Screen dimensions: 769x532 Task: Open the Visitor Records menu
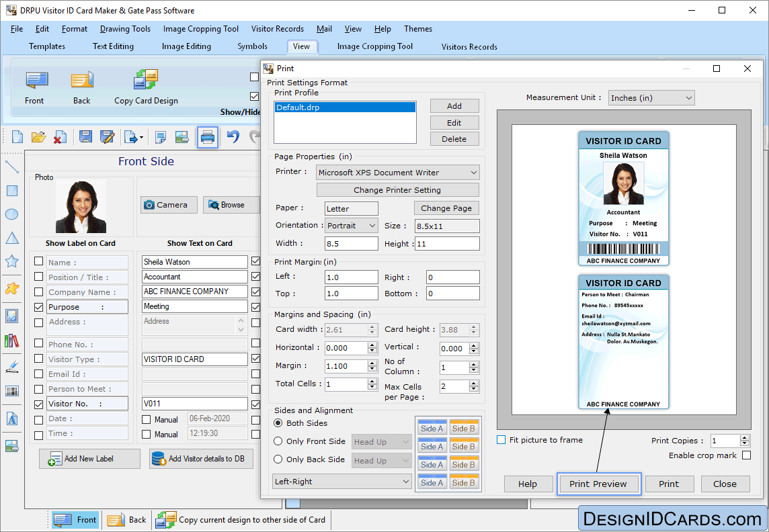coord(277,29)
